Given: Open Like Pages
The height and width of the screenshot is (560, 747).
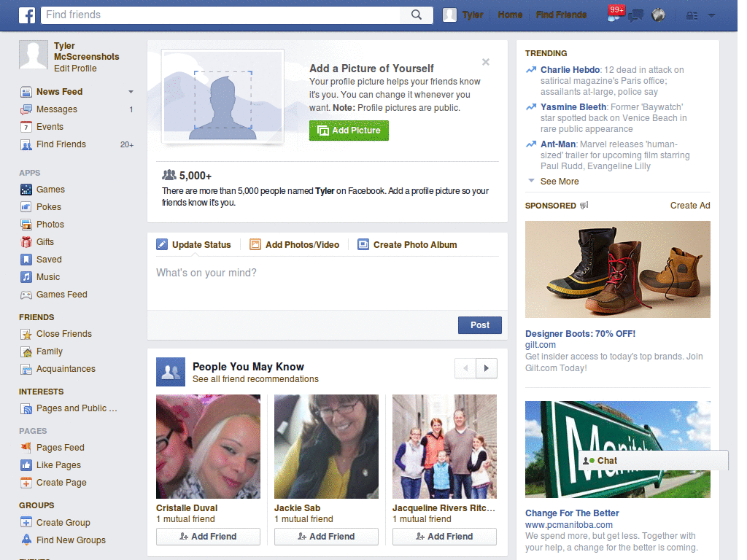Looking at the screenshot, I should 58,465.
